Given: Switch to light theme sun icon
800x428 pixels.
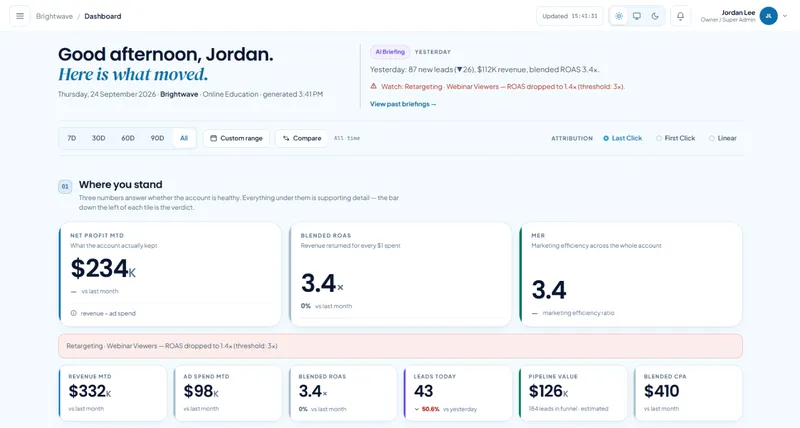Looking at the screenshot, I should [x=618, y=16].
